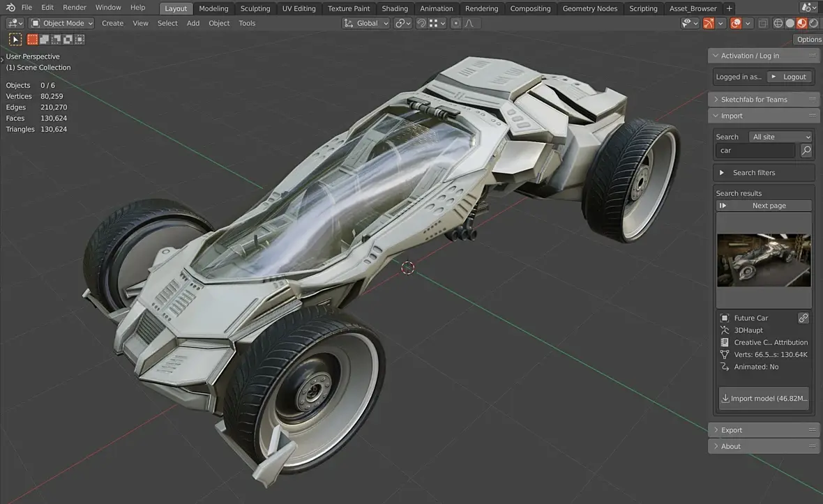The width and height of the screenshot is (823, 504).
Task: Click the Future Car thumbnail preview
Action: [764, 260]
